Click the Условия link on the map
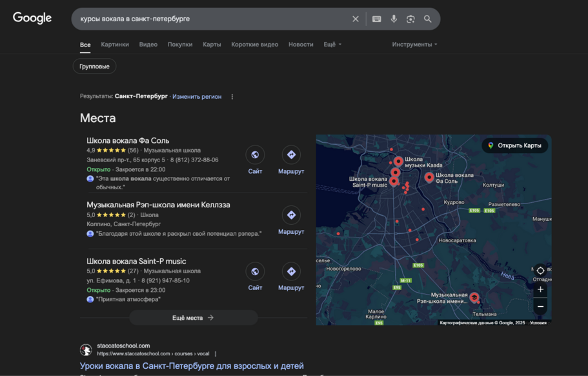This screenshot has width=588, height=376. click(538, 323)
